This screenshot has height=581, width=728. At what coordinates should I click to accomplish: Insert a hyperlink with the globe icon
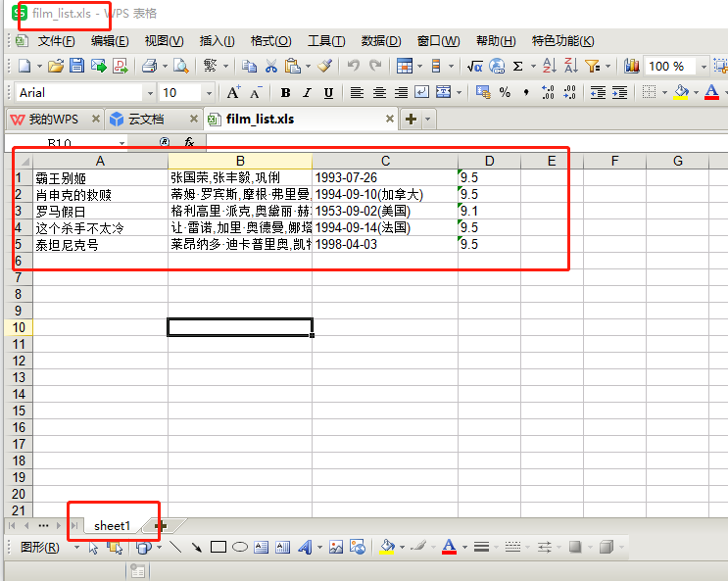tap(497, 66)
